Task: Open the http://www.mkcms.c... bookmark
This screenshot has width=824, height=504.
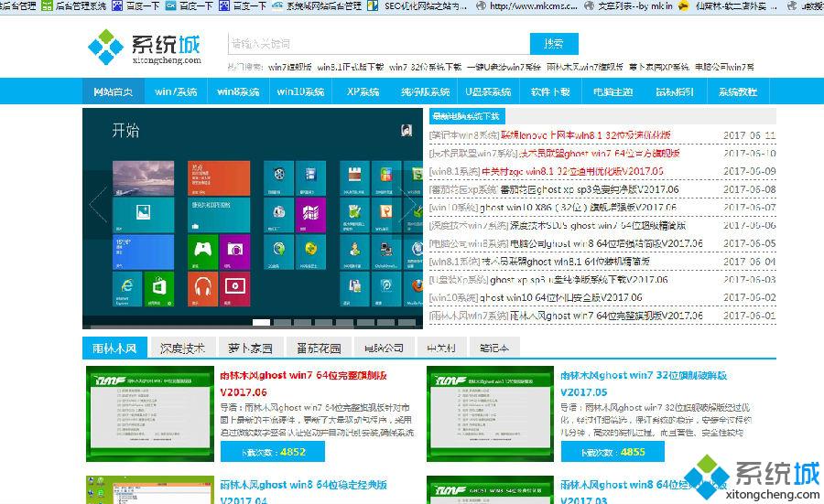Action: pos(527,5)
